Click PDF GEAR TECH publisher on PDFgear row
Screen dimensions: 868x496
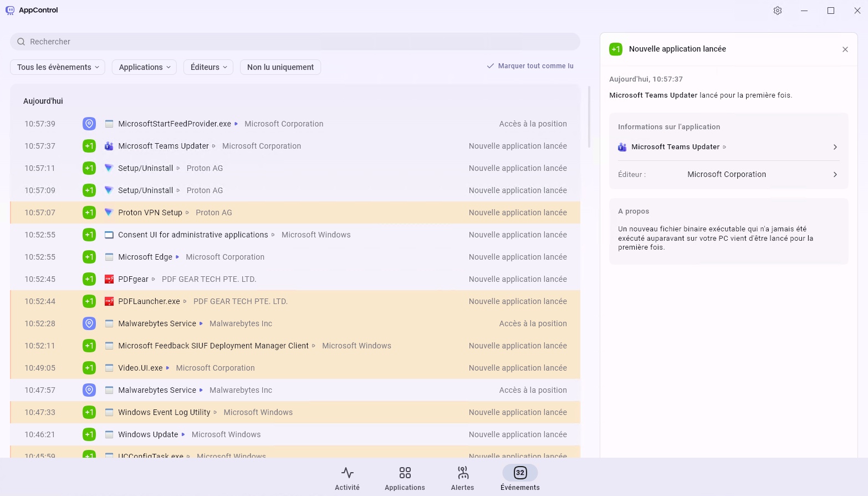pyautogui.click(x=209, y=279)
